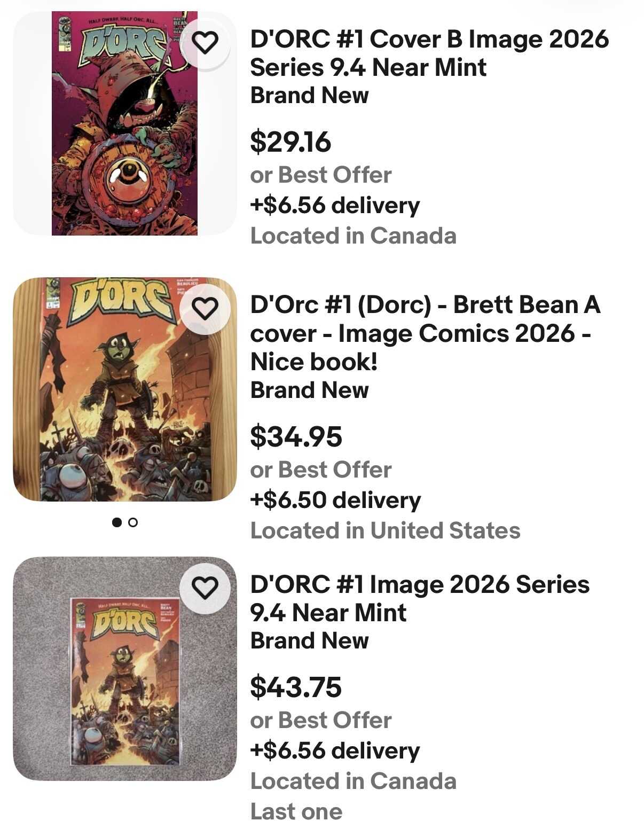Click the $29.16 price
The width and height of the screenshot is (644, 821).
click(x=290, y=142)
